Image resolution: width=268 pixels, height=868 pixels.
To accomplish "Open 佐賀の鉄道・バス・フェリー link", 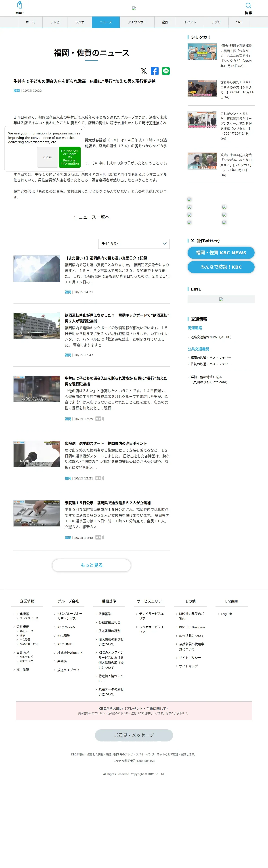I will click(x=211, y=364).
